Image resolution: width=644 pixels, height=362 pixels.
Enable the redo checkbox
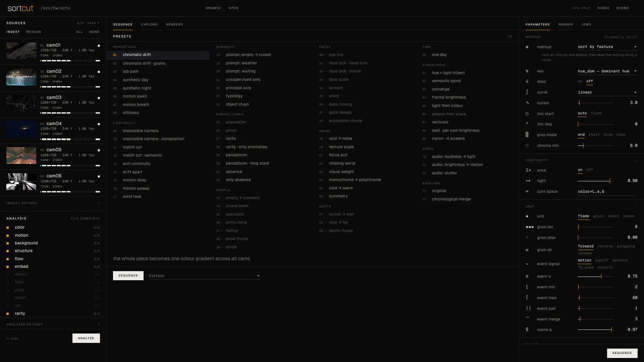point(8,339)
